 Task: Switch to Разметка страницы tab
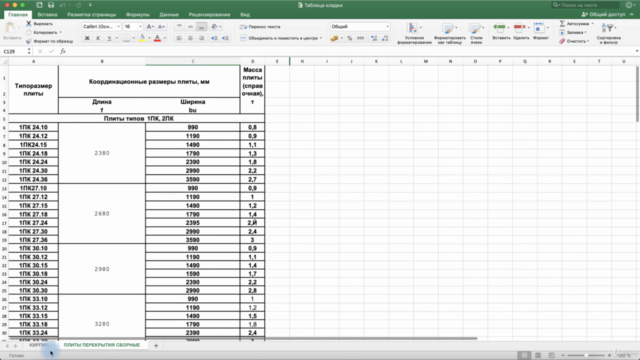point(91,14)
